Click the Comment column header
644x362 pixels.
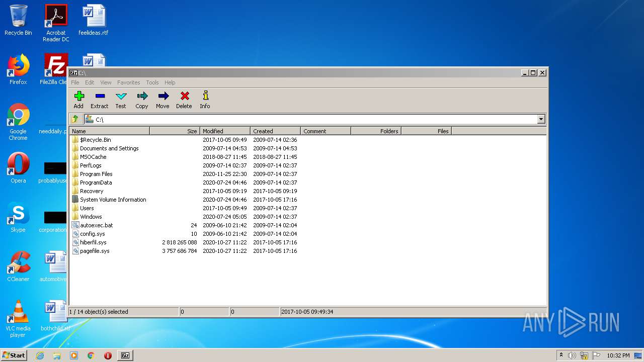[x=326, y=131]
